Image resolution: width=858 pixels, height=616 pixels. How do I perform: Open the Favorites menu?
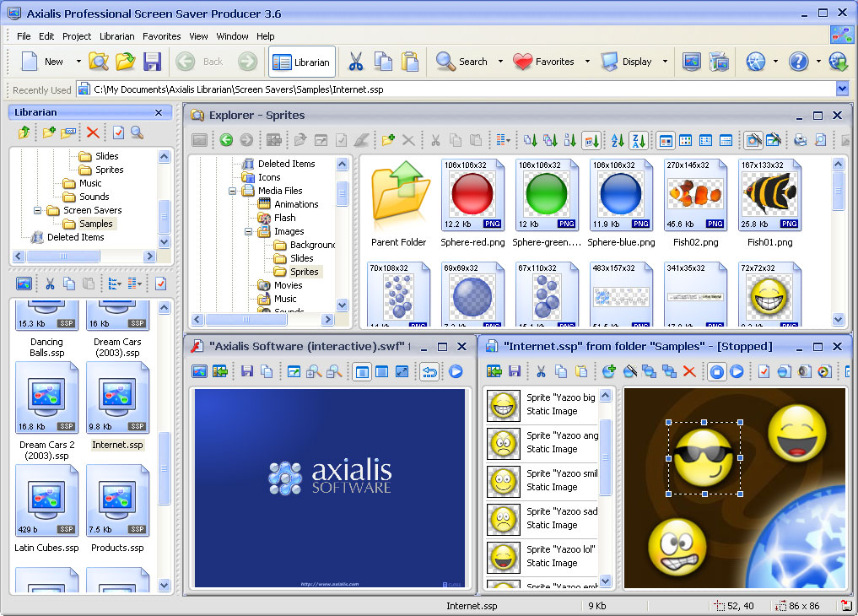[x=161, y=36]
